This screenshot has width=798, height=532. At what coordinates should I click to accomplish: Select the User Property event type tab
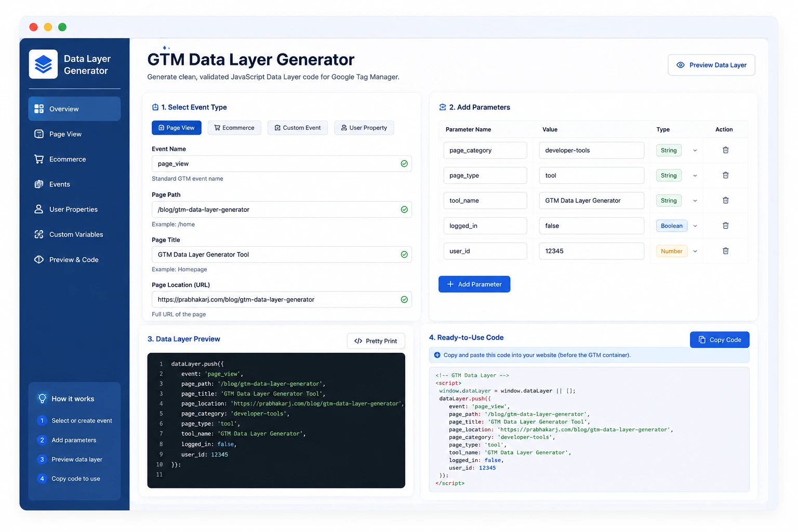pos(364,128)
